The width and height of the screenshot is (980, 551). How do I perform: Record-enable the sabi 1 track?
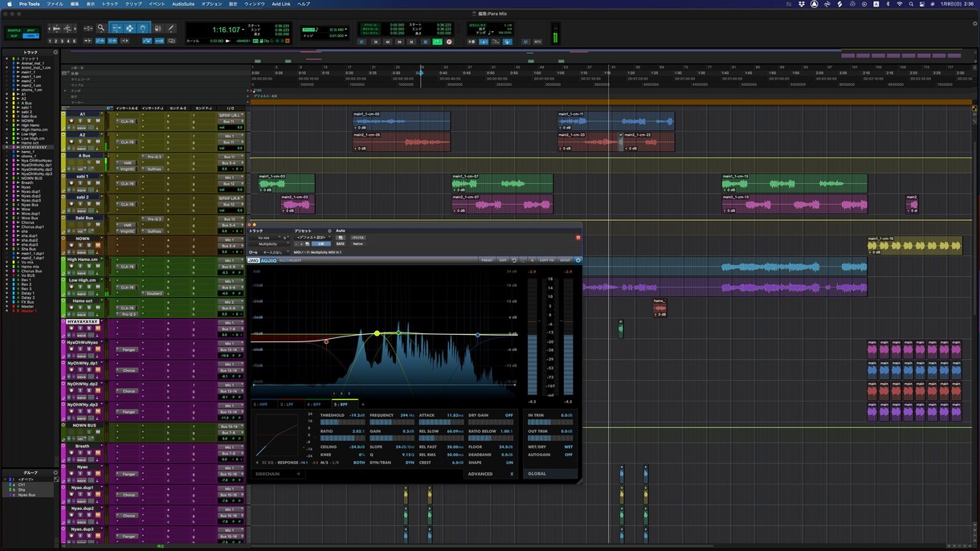[71, 183]
